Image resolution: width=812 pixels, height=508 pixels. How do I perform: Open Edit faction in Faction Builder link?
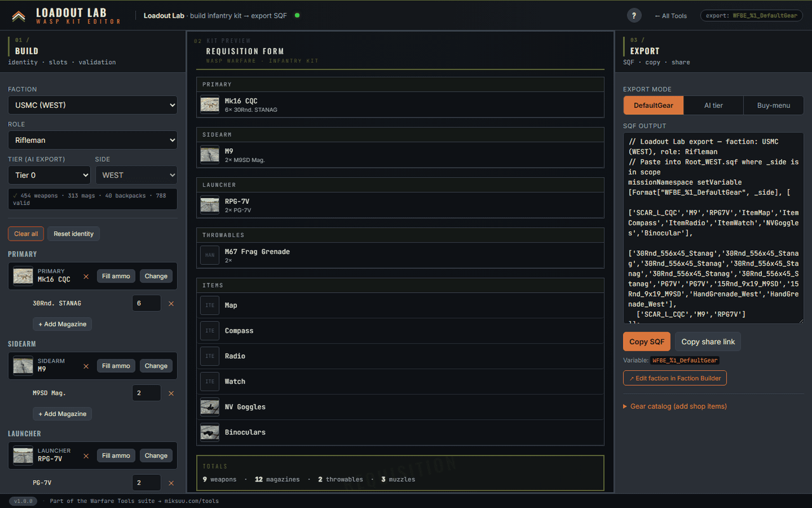point(675,378)
